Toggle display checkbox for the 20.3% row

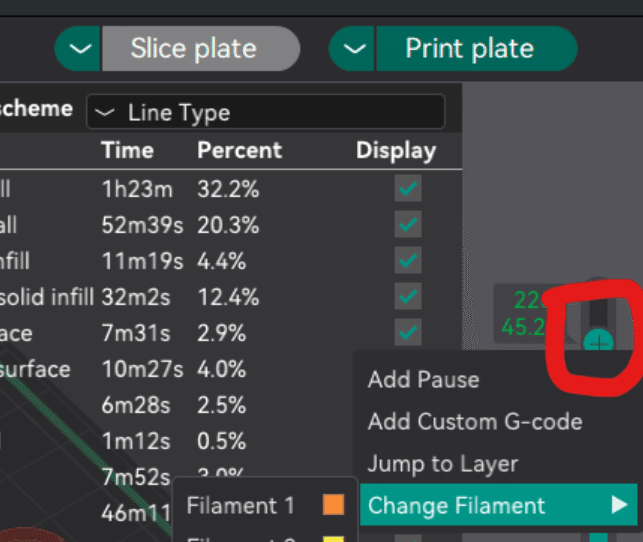(x=408, y=225)
